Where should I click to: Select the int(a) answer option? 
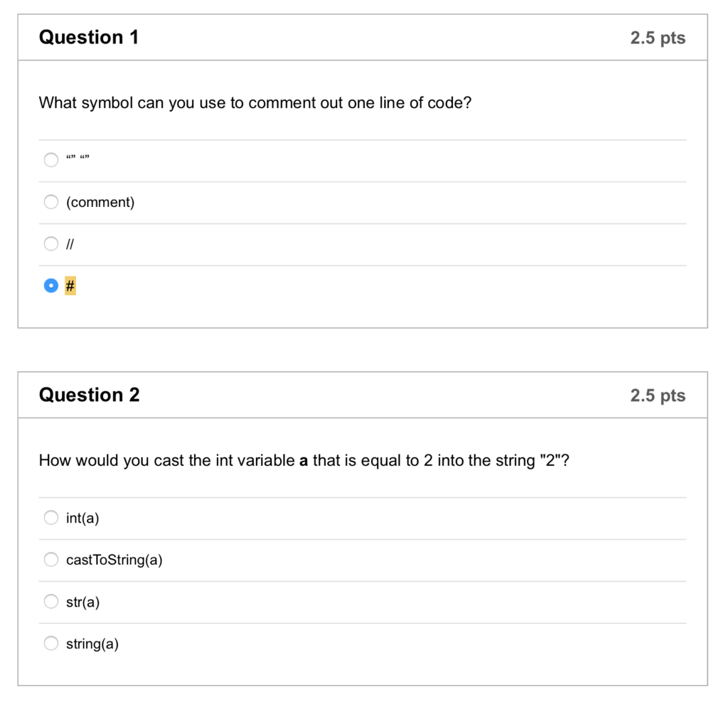[x=50, y=517]
